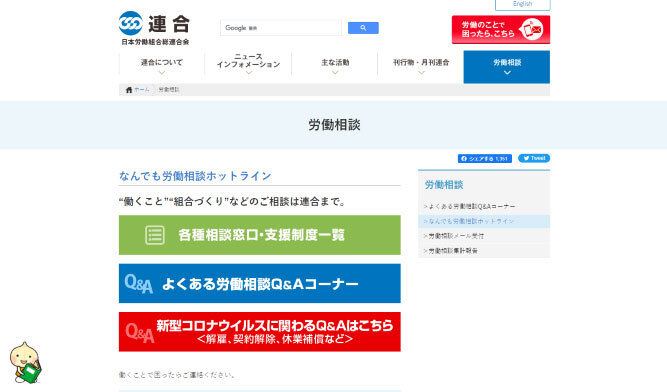Click the 労働相談 breadcrumb text

click(x=169, y=90)
